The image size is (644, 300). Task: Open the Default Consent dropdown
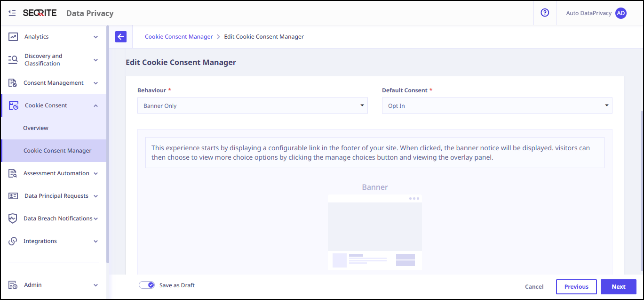(x=497, y=105)
